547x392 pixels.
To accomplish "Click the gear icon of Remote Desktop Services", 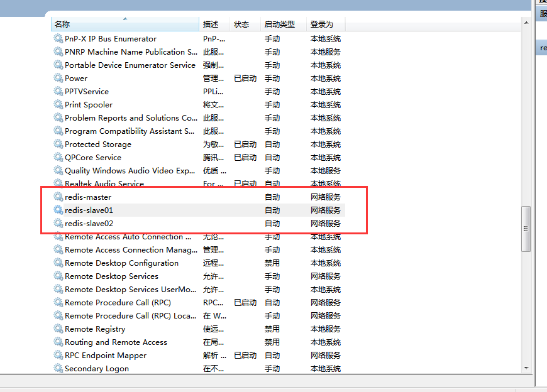I will (58, 276).
